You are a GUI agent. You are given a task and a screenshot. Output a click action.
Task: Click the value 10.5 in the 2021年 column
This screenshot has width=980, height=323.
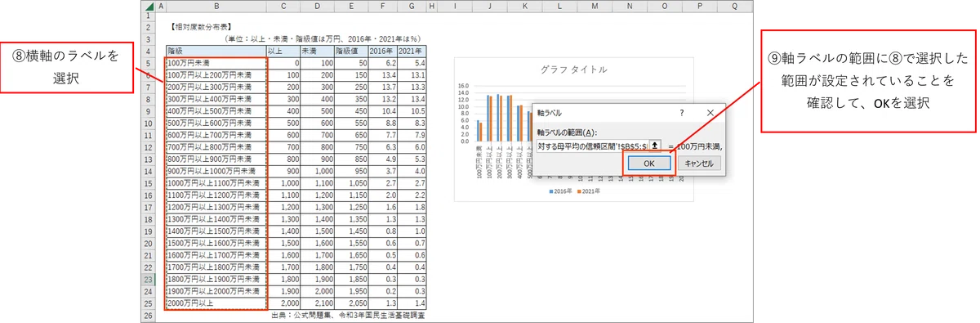click(x=412, y=110)
